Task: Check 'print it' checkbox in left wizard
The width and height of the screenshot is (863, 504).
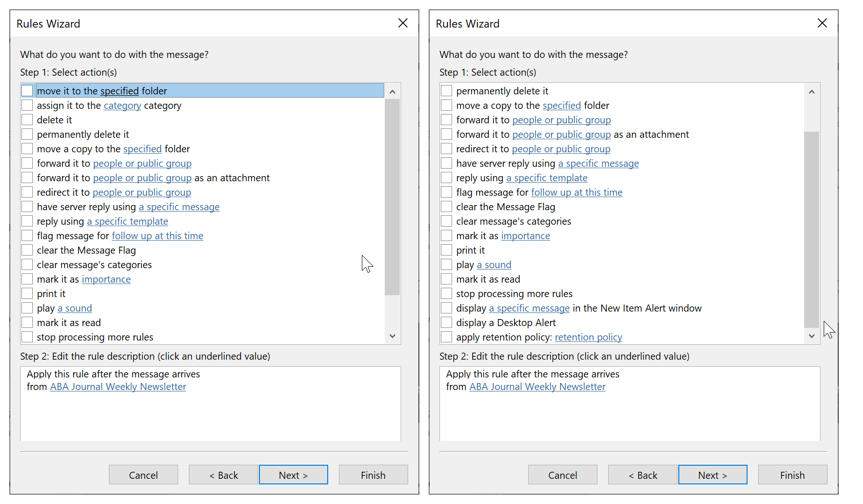Action: [x=27, y=293]
